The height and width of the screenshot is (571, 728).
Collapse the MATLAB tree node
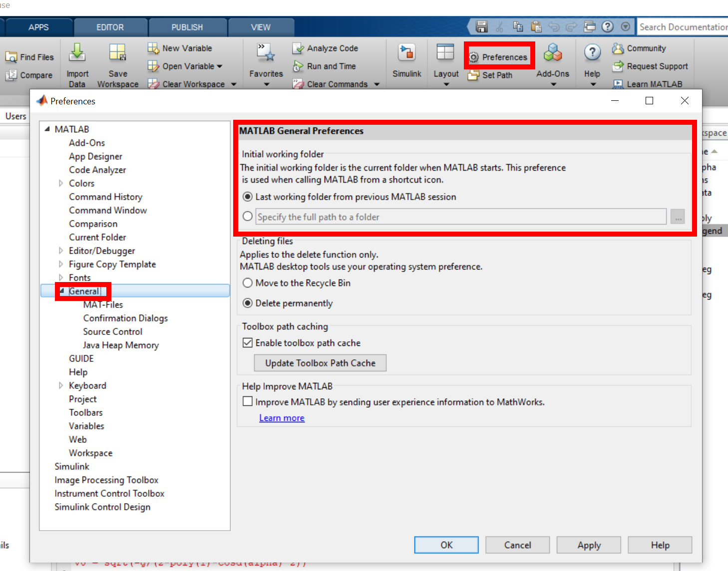47,129
